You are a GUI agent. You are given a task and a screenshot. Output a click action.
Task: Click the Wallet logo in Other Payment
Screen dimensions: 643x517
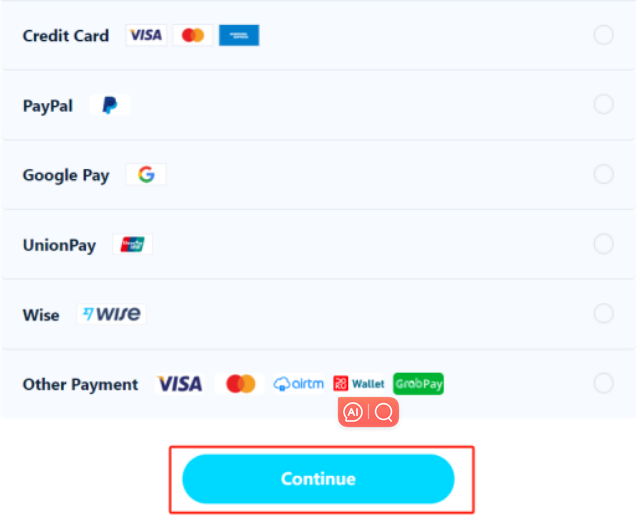coord(359,384)
